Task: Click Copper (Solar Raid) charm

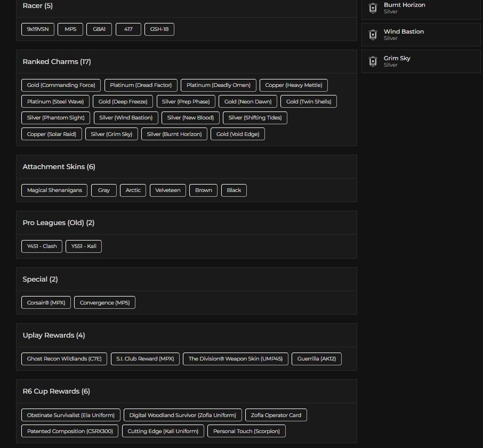Action: [x=52, y=134]
